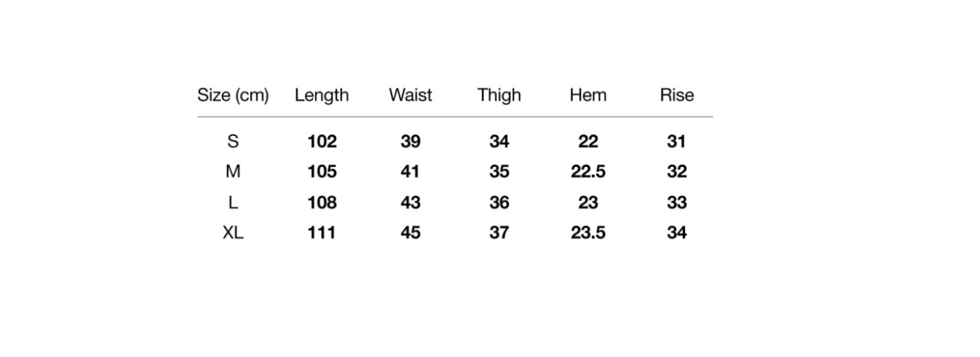Click the thigh value 36
Screen dimensions: 980x357
pyautogui.click(x=499, y=203)
